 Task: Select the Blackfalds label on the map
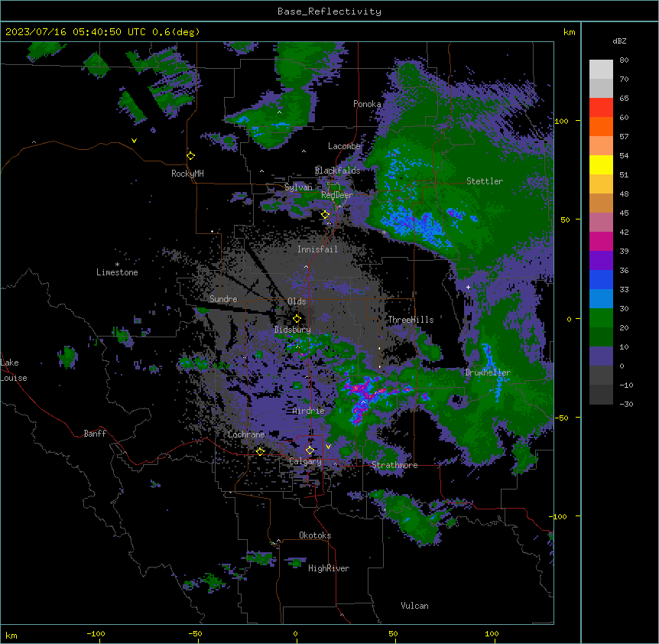(x=337, y=171)
